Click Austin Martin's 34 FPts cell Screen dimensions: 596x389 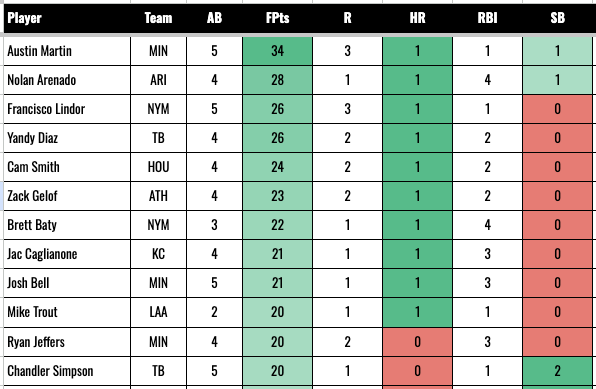(x=277, y=51)
